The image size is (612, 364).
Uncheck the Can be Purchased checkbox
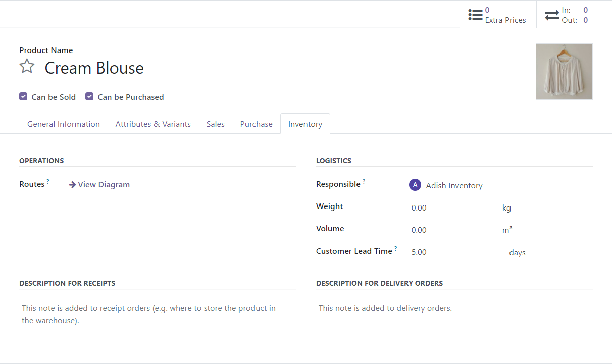point(89,96)
